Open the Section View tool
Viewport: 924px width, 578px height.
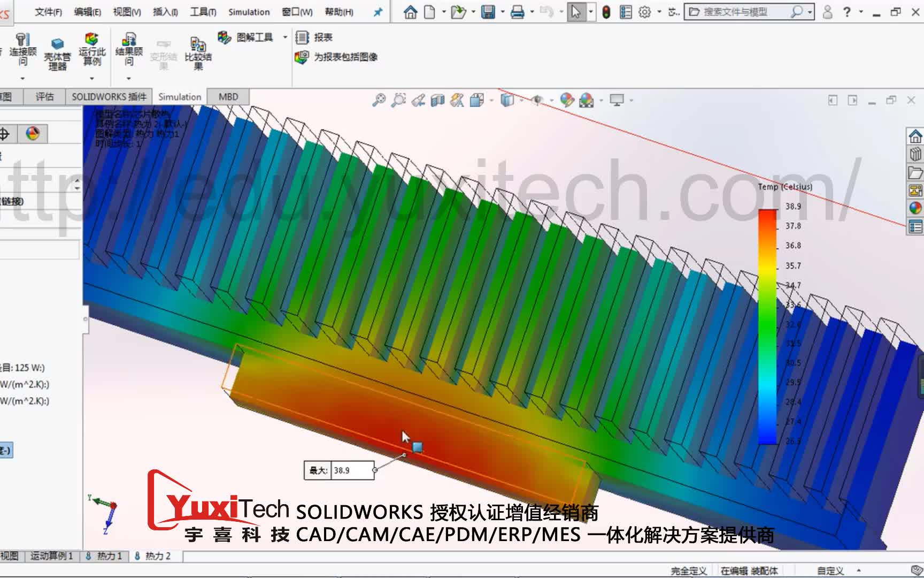pos(437,100)
